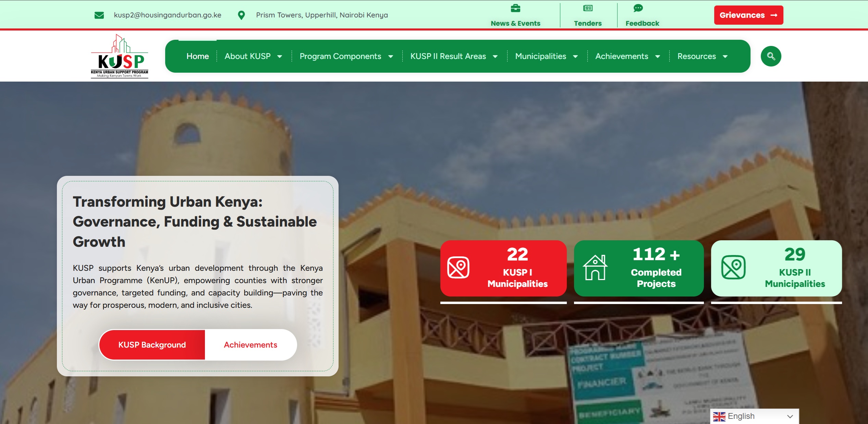Click the red Grievances button
Viewport: 868px width, 424px height.
[748, 15]
